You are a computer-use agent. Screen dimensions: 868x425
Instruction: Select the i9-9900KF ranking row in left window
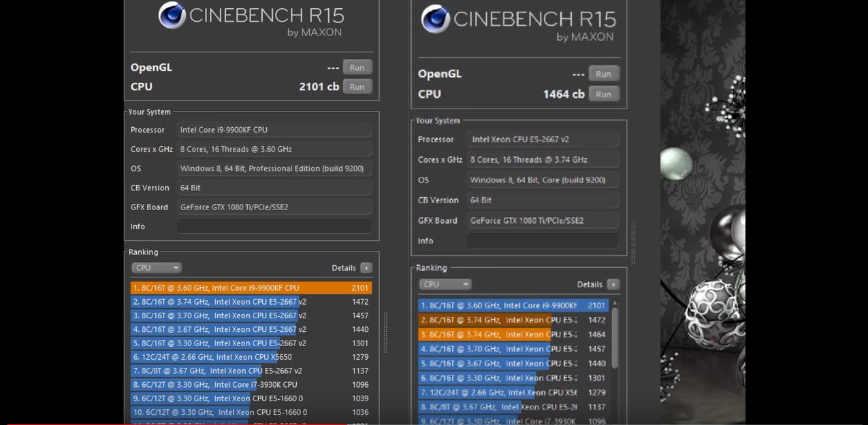tap(251, 288)
